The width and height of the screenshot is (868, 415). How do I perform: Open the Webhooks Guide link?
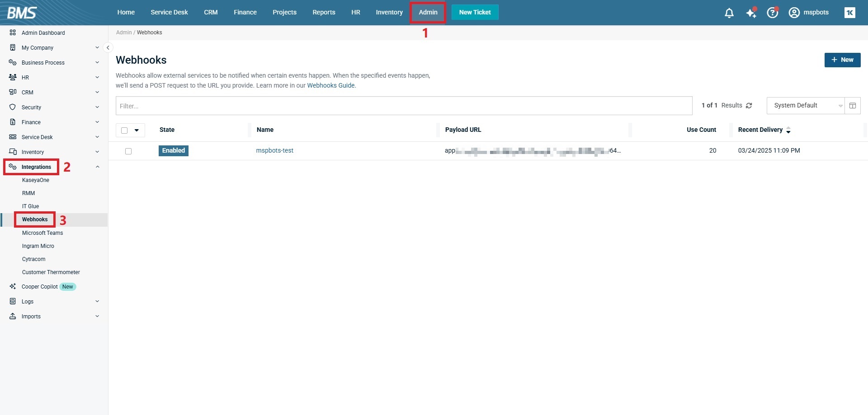pos(330,85)
